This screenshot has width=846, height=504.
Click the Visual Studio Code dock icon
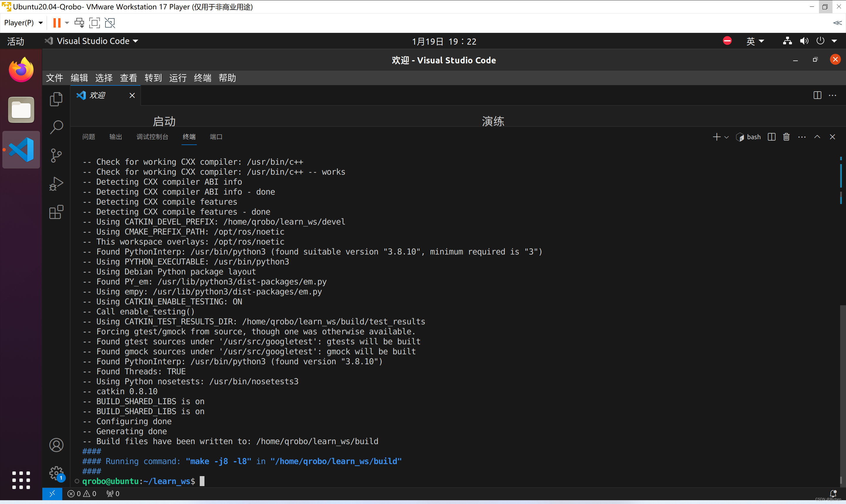[x=21, y=150]
